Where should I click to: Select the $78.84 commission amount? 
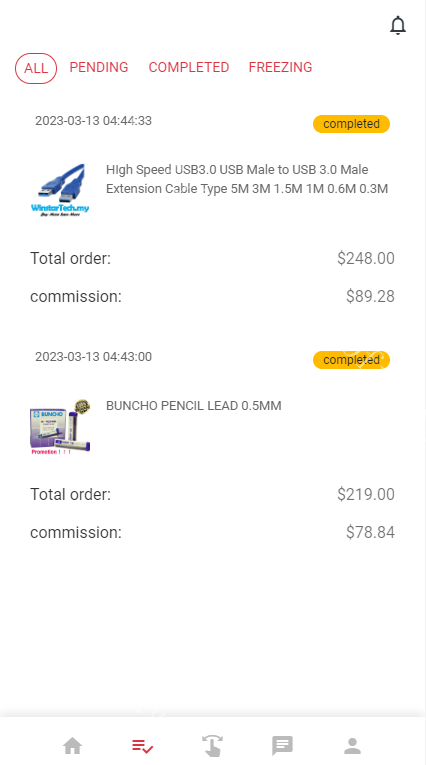point(370,532)
